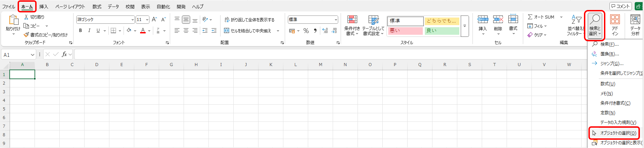Click the Conditional Formatting (条件付き書式) icon
Screen dimensions: 644x148
click(352, 20)
